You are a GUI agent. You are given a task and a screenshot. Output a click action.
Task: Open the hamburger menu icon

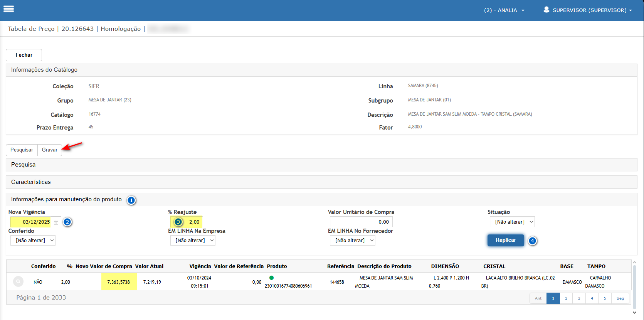[x=8, y=9]
